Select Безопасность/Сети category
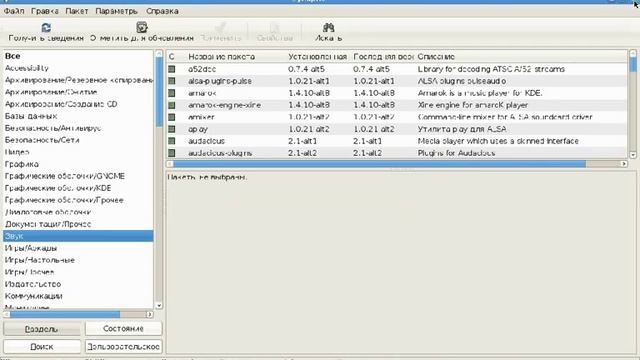This screenshot has height=360, width=640. pyautogui.click(x=78, y=140)
